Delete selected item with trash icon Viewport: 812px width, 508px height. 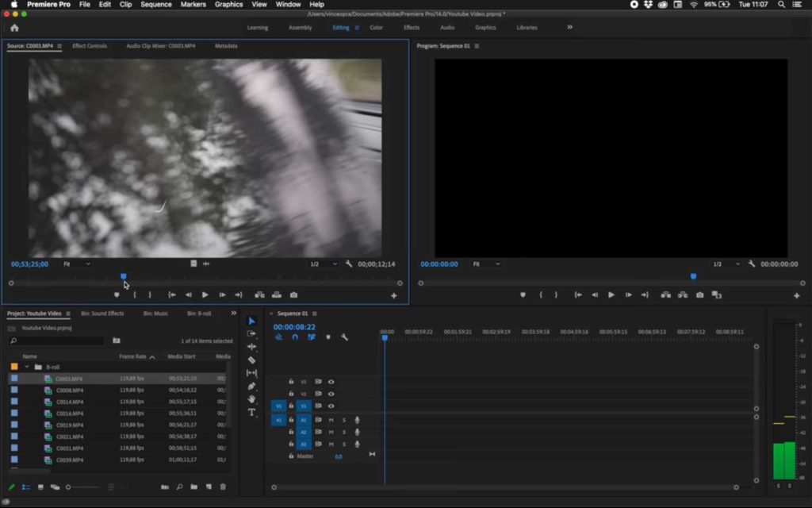coord(223,487)
